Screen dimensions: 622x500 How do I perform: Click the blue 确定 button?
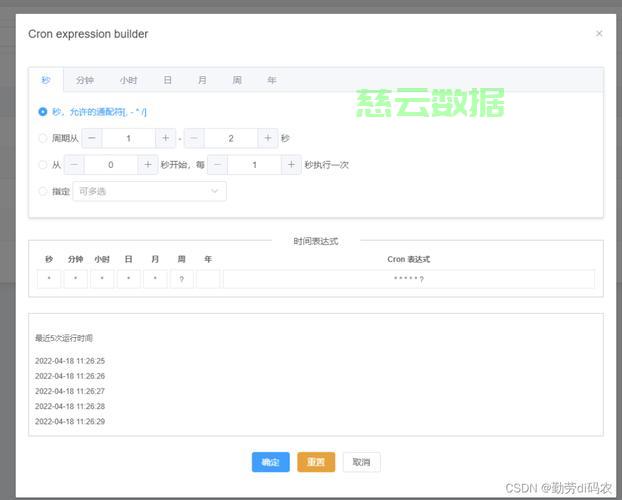tap(270, 462)
